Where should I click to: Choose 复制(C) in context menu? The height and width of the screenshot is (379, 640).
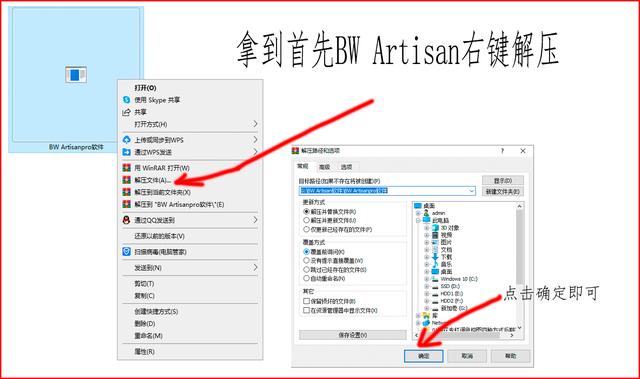click(x=191, y=295)
